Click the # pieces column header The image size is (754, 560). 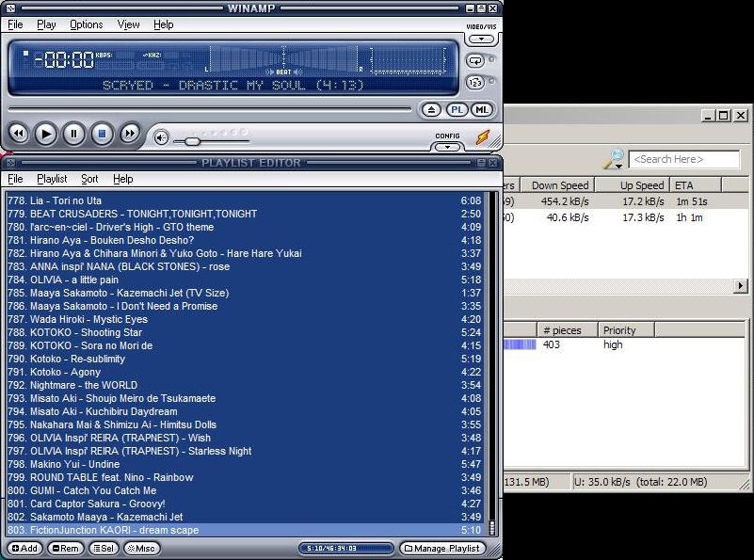coord(568,330)
